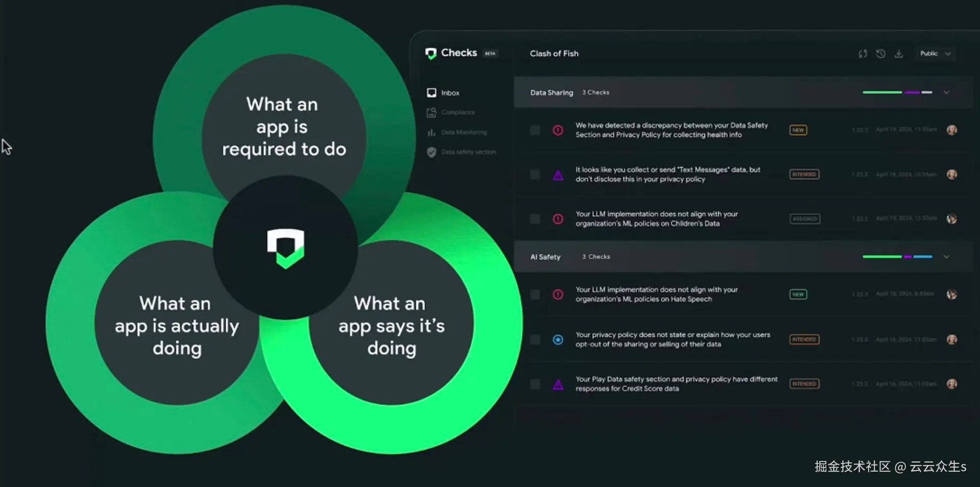Click assignee avatar on Hate Speech row
The image size is (980, 487).
(x=952, y=295)
